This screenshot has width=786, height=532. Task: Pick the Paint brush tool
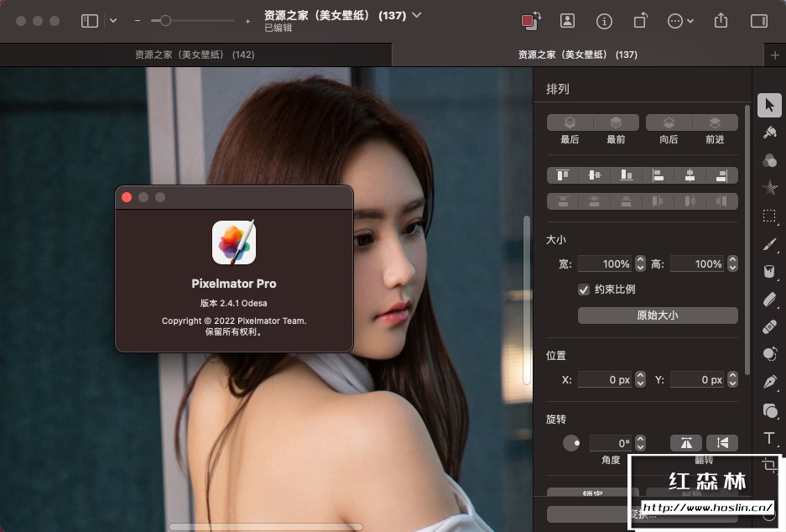pos(769,243)
